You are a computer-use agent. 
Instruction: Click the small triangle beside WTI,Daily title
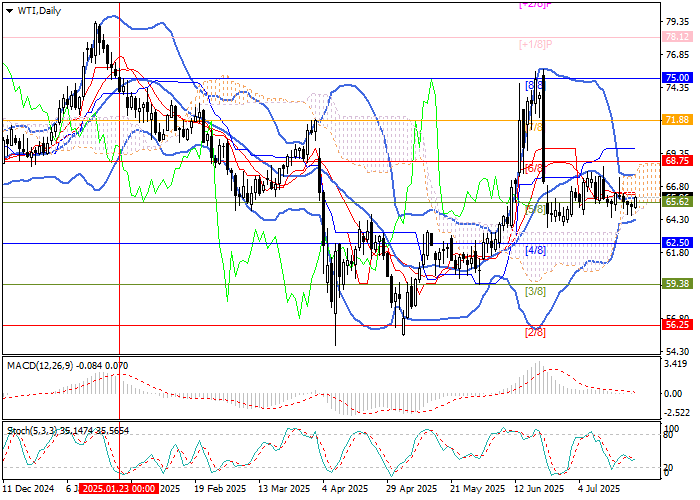coord(9,12)
